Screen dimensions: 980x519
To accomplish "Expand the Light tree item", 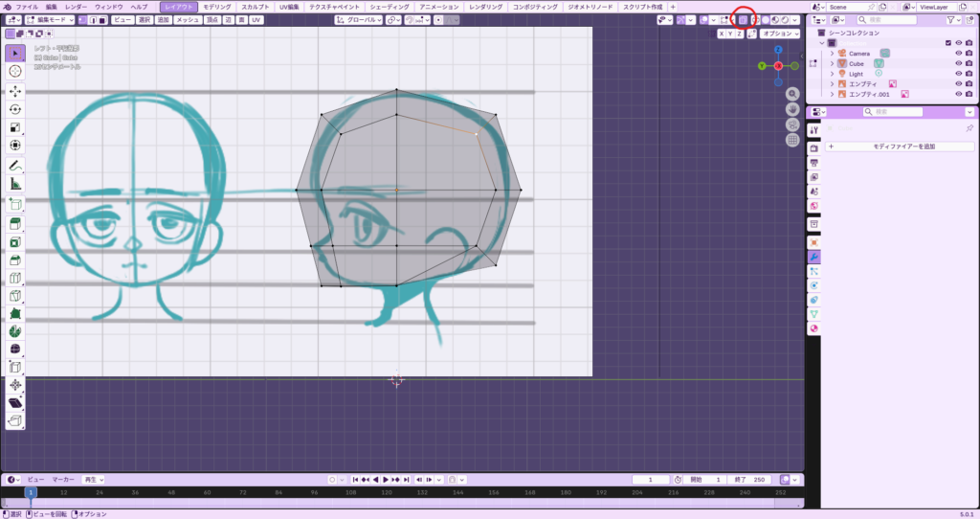I will (833, 74).
